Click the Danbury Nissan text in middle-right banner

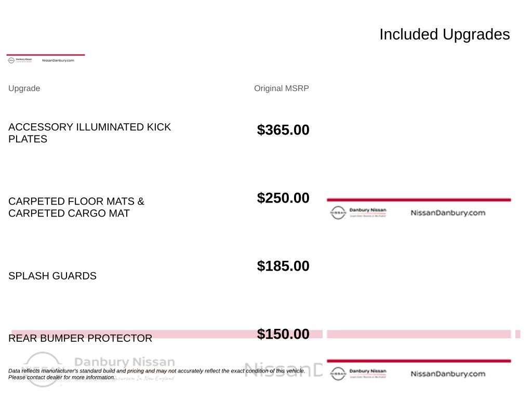tap(368, 210)
